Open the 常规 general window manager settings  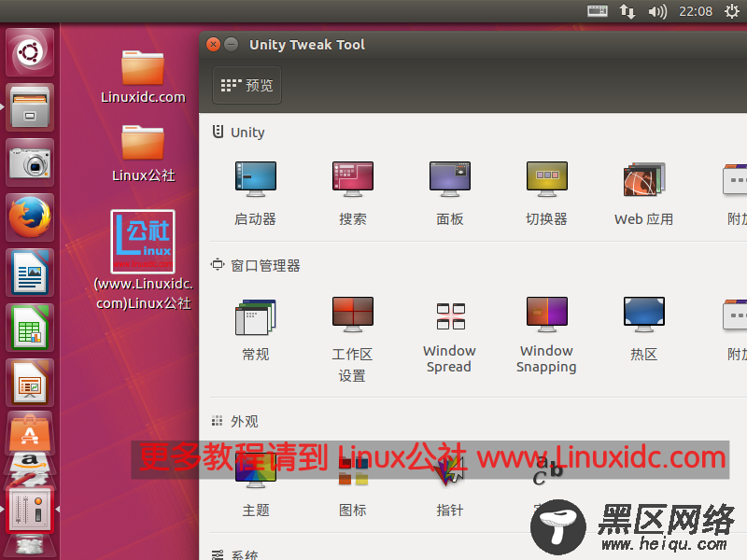[x=255, y=329]
